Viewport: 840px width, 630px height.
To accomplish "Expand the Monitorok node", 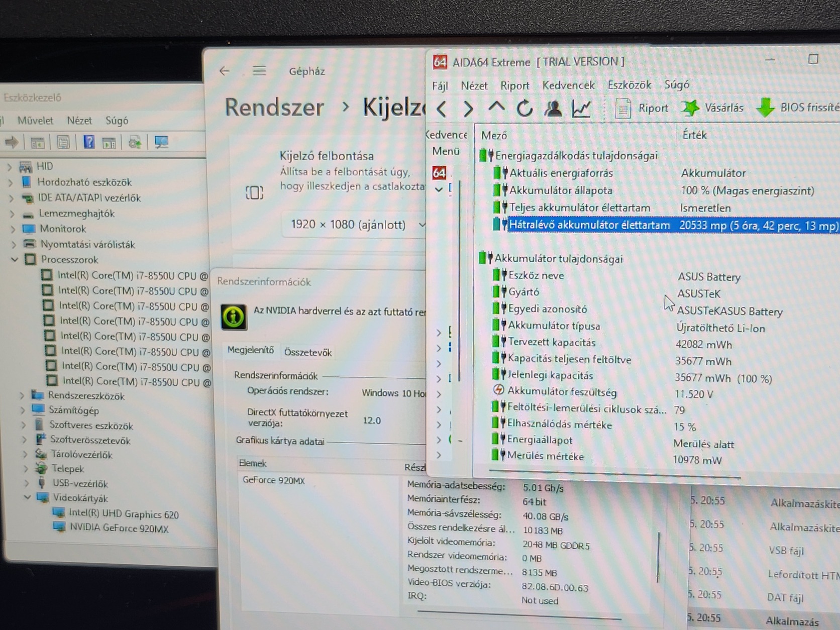I will coord(13,230).
